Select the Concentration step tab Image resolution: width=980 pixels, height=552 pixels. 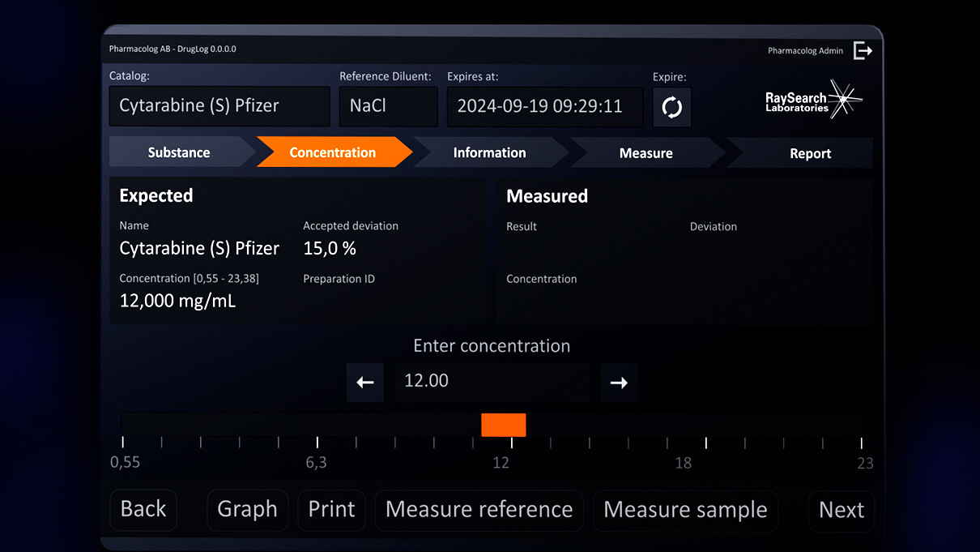coord(332,152)
